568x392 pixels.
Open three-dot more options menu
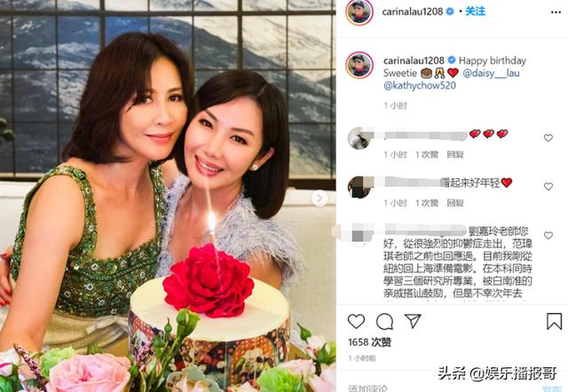point(556,12)
